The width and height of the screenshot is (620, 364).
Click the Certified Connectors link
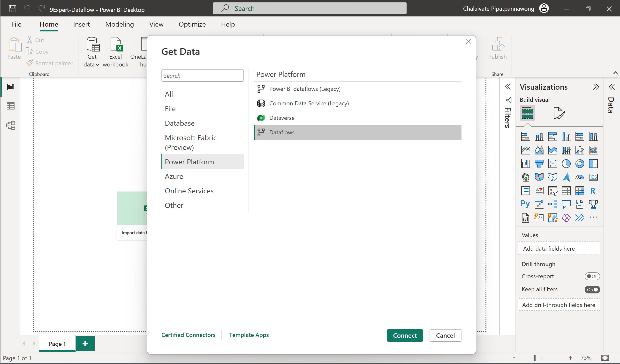[x=188, y=335]
